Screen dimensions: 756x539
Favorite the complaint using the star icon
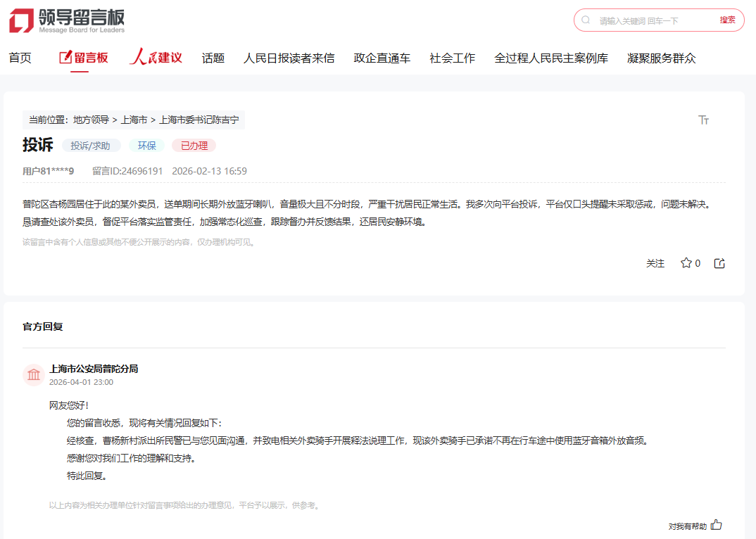(x=686, y=262)
